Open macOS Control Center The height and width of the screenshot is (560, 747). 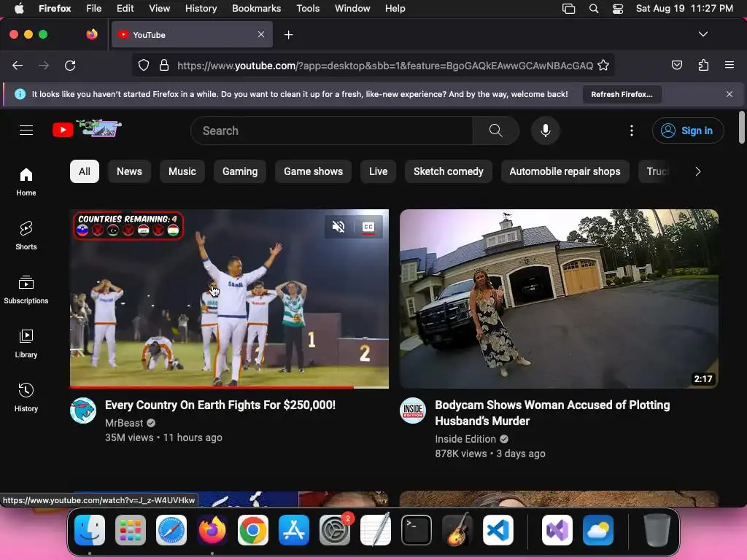point(617,9)
